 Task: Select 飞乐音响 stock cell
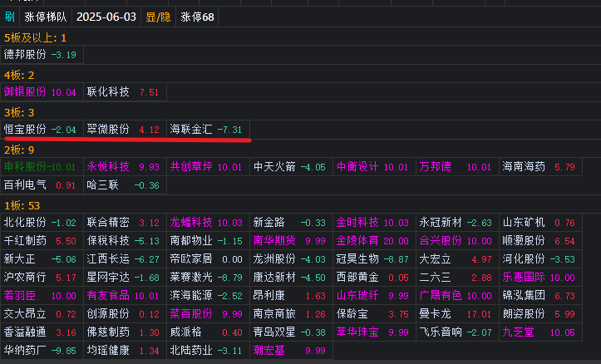(458, 332)
